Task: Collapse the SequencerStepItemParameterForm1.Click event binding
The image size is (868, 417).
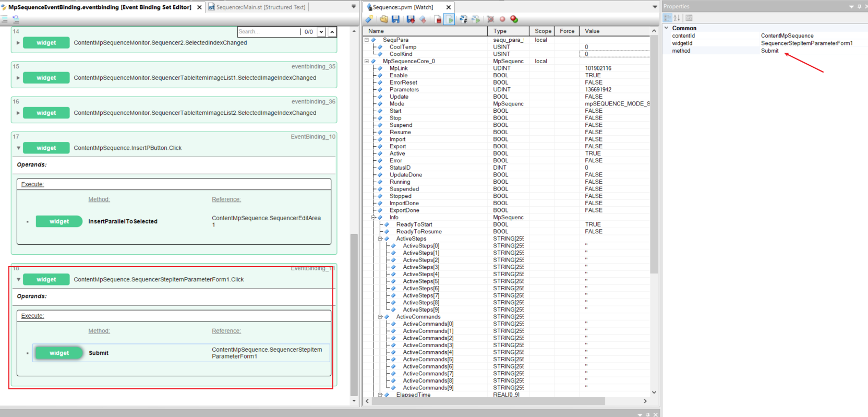Action: coord(18,279)
